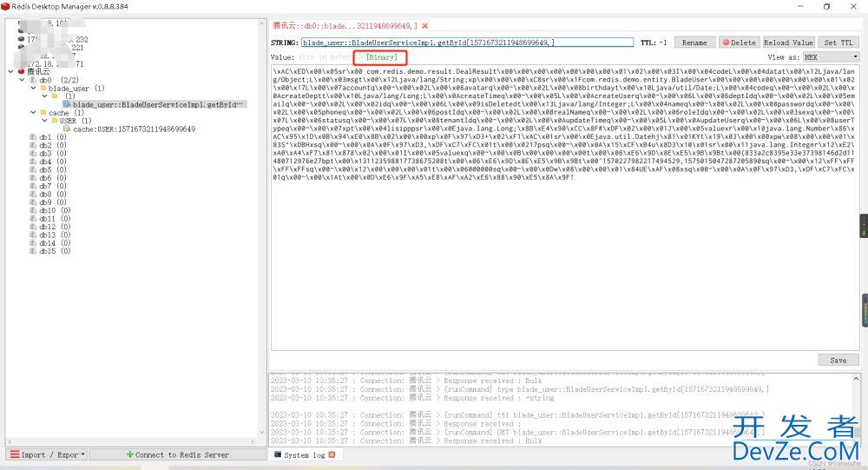Select the db1 (0) database row
The height and width of the screenshot is (470, 868).
coord(53,137)
